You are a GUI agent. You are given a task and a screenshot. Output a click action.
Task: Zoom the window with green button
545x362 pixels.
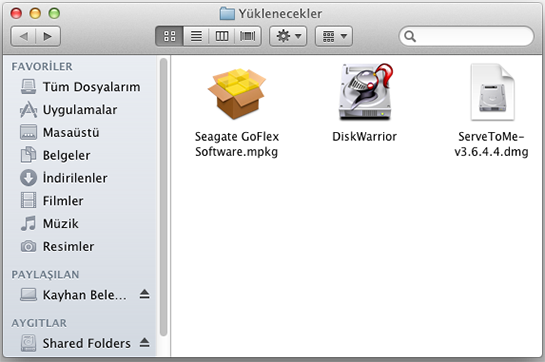click(x=54, y=14)
